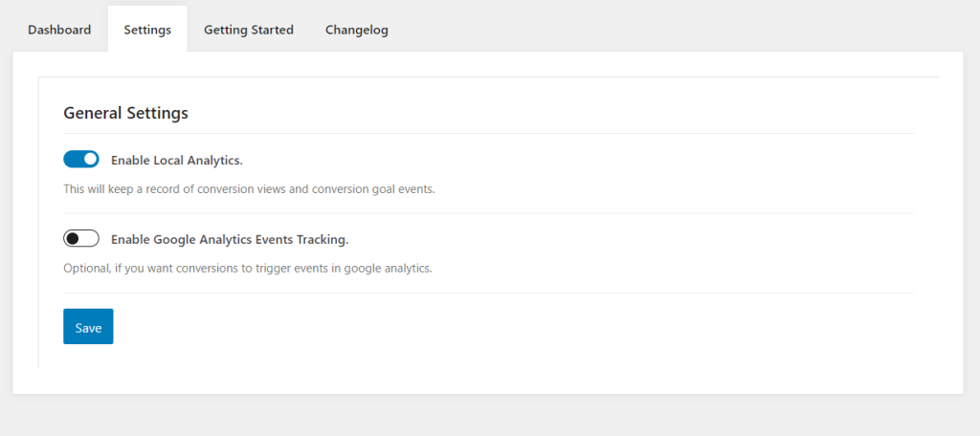Click the word Dashboard in the tab bar
Image resolution: width=980 pixels, height=436 pixels.
click(x=59, y=30)
